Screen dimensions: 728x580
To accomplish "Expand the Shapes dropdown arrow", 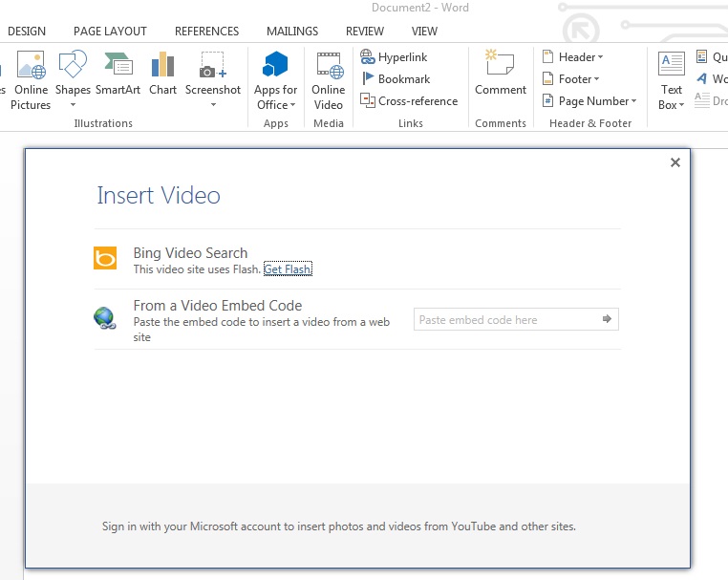I will 73,105.
